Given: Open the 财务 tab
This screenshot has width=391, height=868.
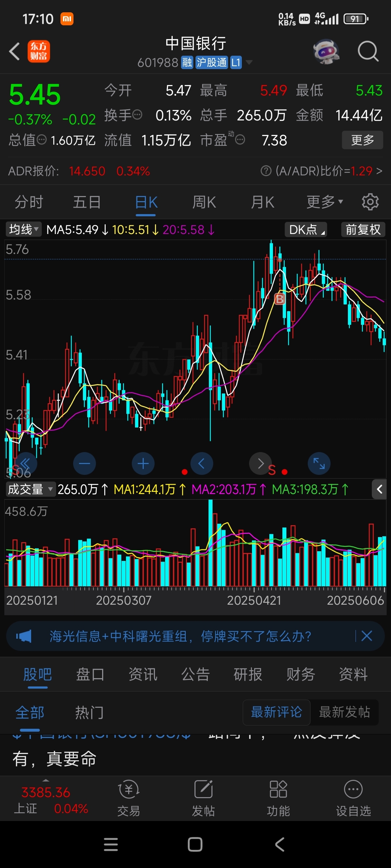Looking at the screenshot, I should coord(301,675).
